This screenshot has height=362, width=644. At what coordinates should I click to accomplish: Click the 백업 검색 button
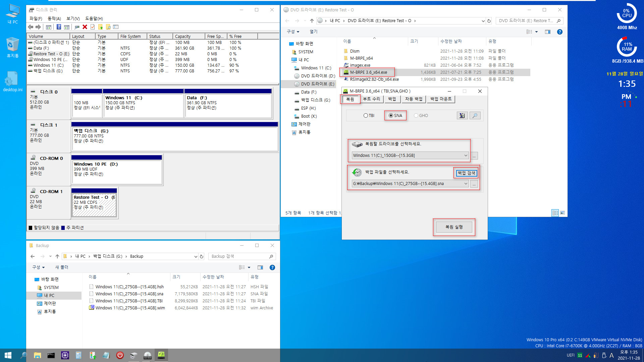pyautogui.click(x=467, y=173)
